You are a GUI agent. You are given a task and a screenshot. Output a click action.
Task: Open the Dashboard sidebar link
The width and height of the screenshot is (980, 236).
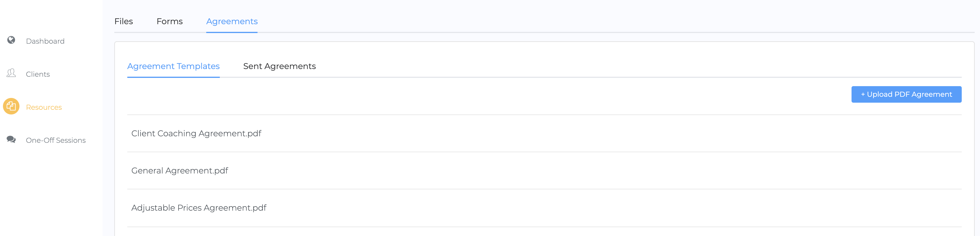click(x=45, y=41)
